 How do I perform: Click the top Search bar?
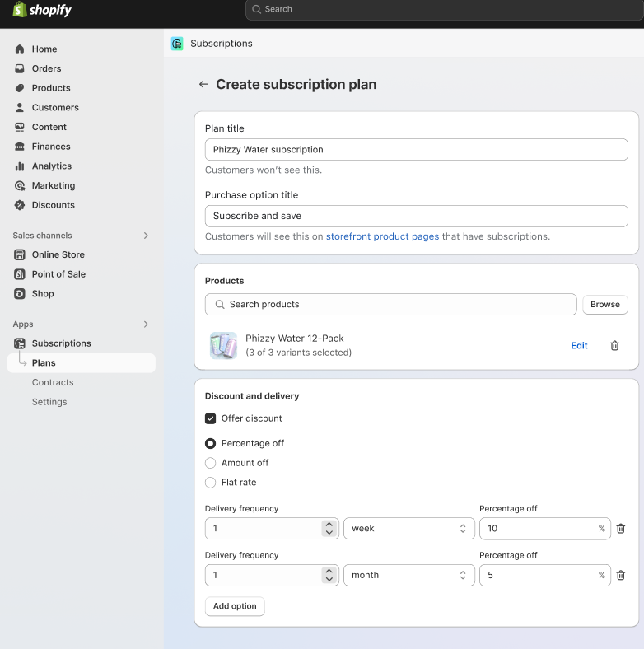pyautogui.click(x=445, y=9)
